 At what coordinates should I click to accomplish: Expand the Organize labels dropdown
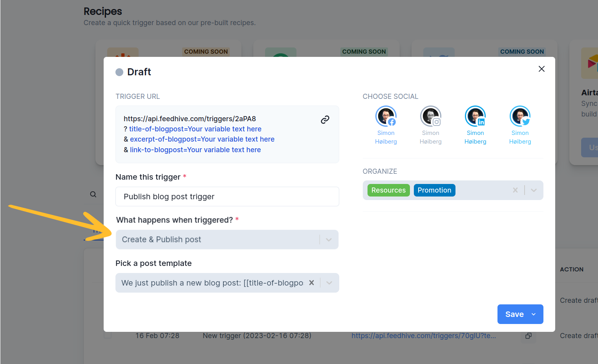tap(534, 190)
